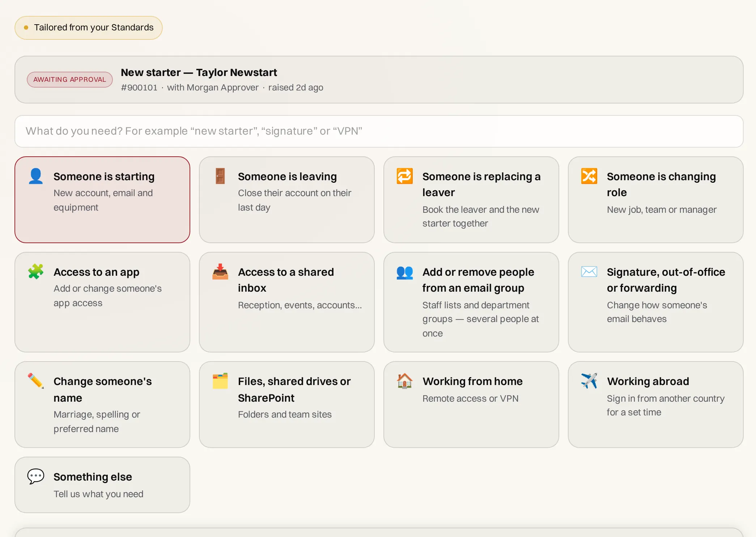
Task: Choose Add or remove people from an email group
Action: click(471, 302)
